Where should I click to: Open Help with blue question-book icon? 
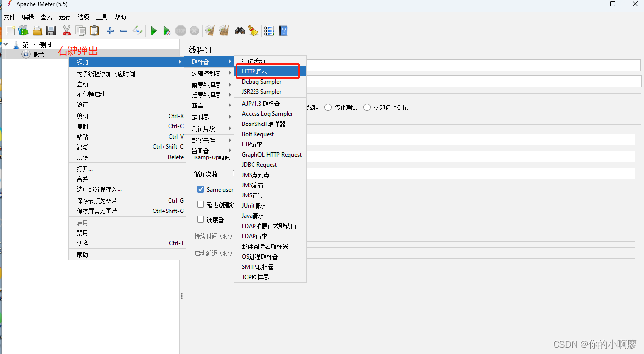click(x=283, y=31)
